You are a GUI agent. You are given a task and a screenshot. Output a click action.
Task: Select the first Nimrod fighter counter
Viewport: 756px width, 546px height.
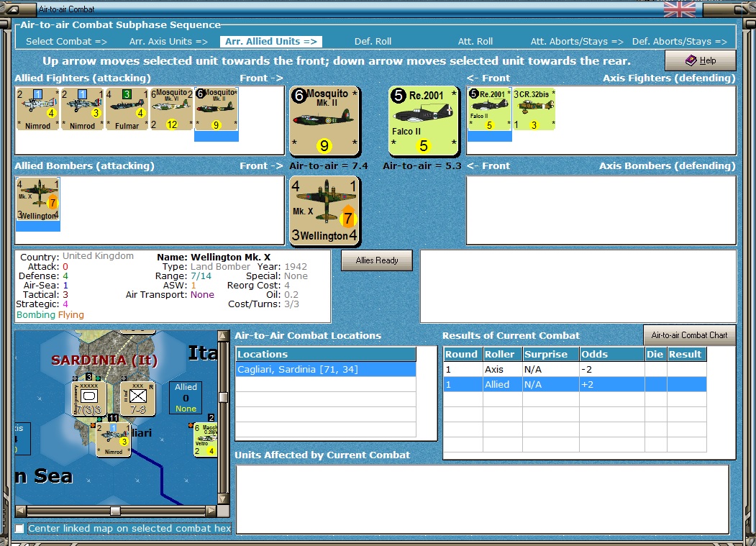coord(37,109)
